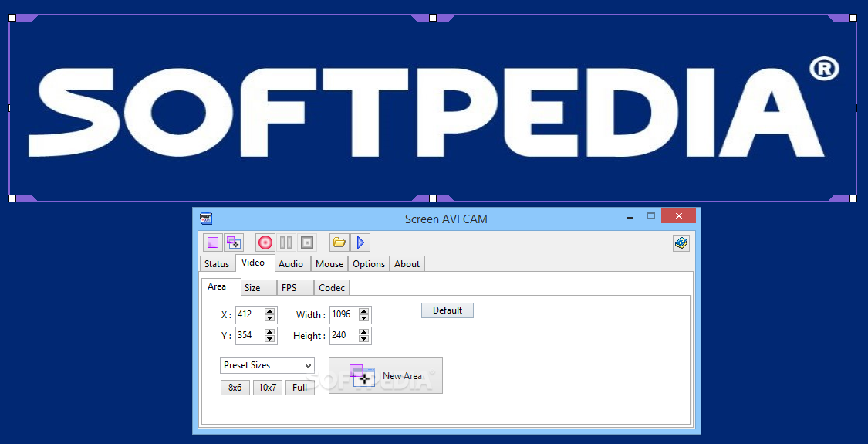Increase the Y value with up arrow

269,333
